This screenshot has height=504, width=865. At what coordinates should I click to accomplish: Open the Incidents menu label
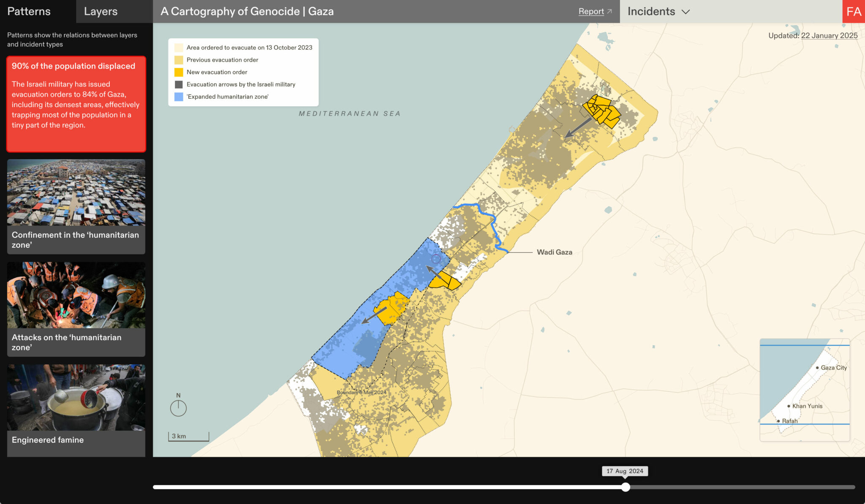[x=651, y=11]
